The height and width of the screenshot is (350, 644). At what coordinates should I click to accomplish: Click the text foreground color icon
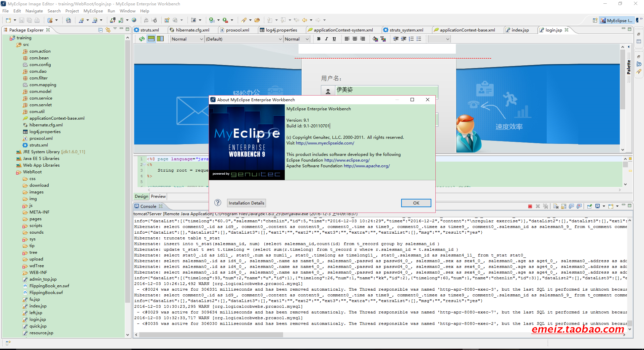[x=383, y=39]
